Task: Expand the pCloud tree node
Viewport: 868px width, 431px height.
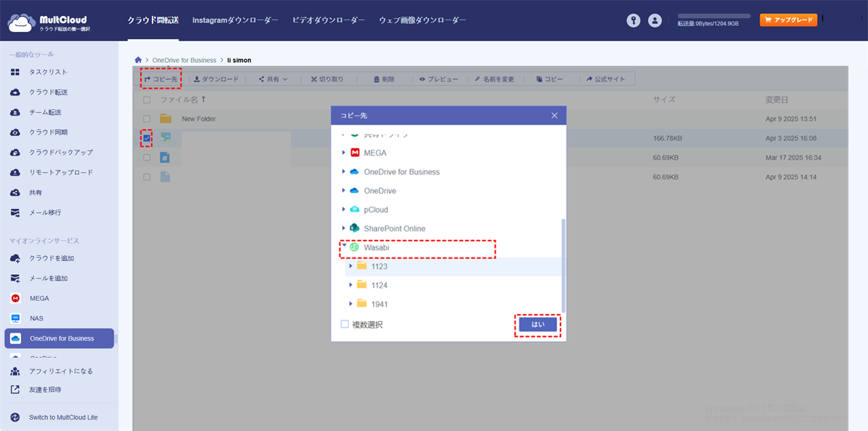Action: coord(344,210)
